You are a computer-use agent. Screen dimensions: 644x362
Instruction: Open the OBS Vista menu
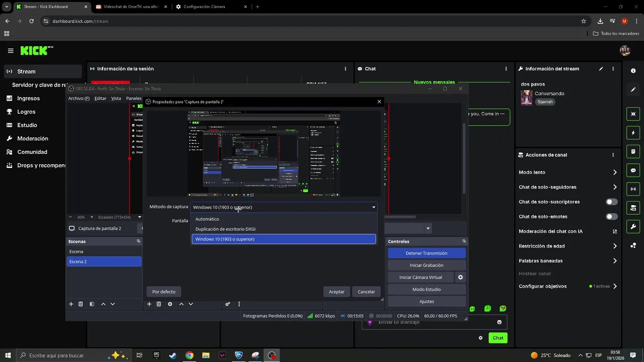[x=116, y=99]
